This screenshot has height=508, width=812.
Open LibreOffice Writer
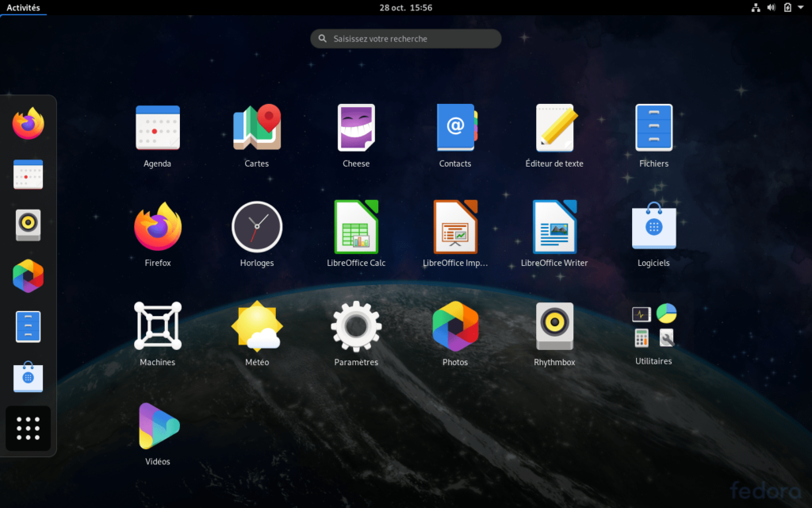click(x=554, y=226)
